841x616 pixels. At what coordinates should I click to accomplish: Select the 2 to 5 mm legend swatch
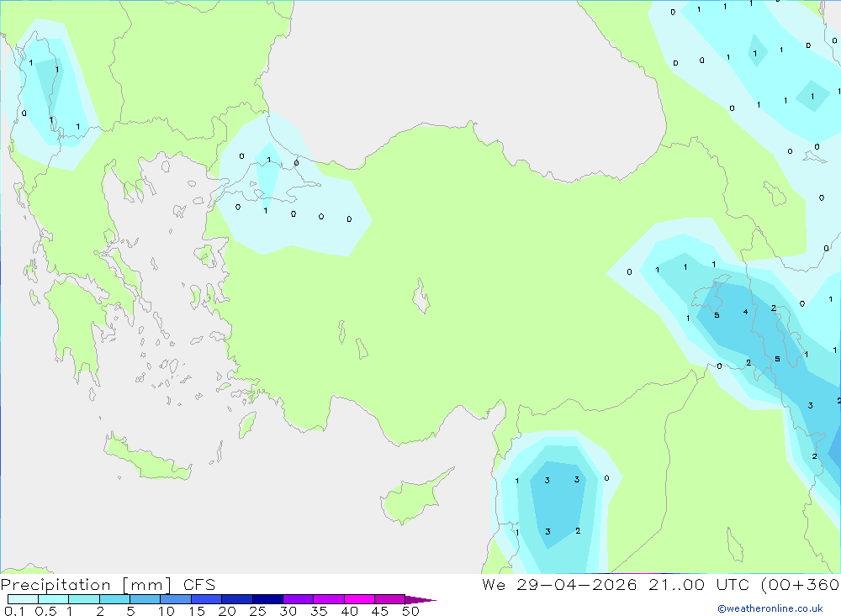[114, 599]
